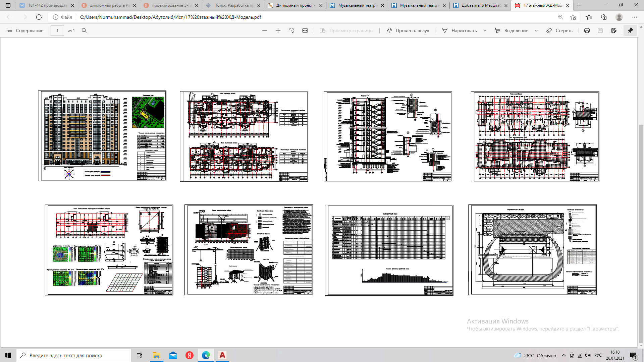Open the Содержание table of contents panel
This screenshot has width=644, height=362.
(x=25, y=31)
